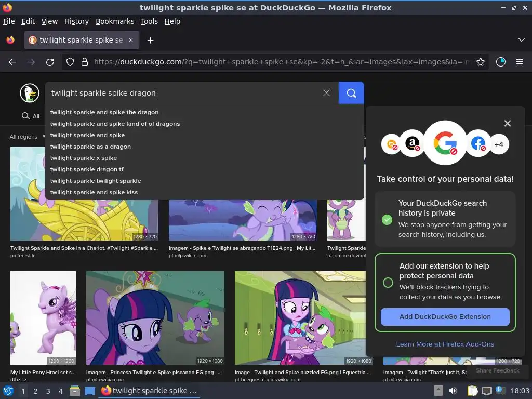The width and height of the screenshot is (532, 399).
Task: Switch to the All results tab
Action: point(31,116)
